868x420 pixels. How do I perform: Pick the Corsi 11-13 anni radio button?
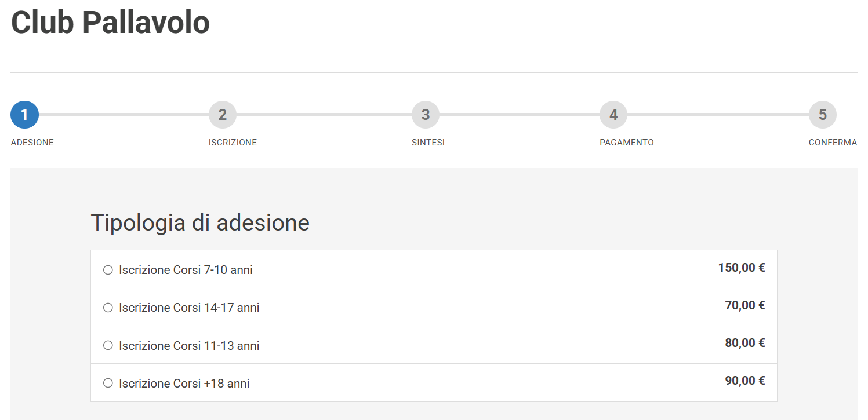[108, 345]
